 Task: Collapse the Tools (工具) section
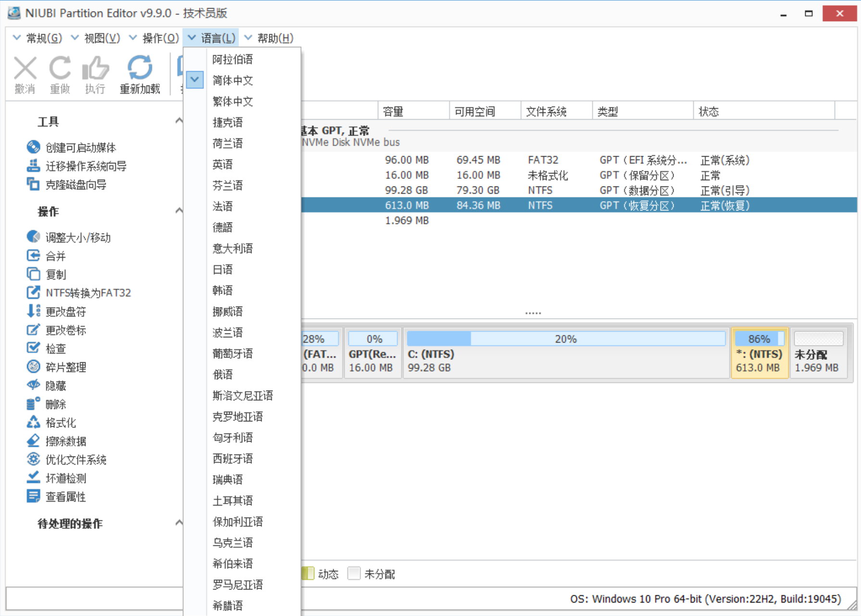179,121
